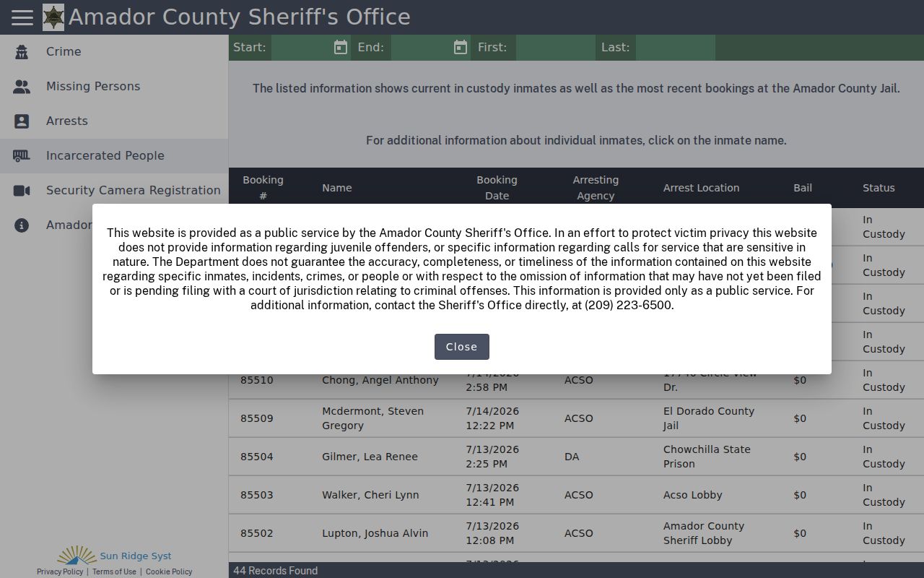Click the Incarcerated People bed icon

(22, 156)
